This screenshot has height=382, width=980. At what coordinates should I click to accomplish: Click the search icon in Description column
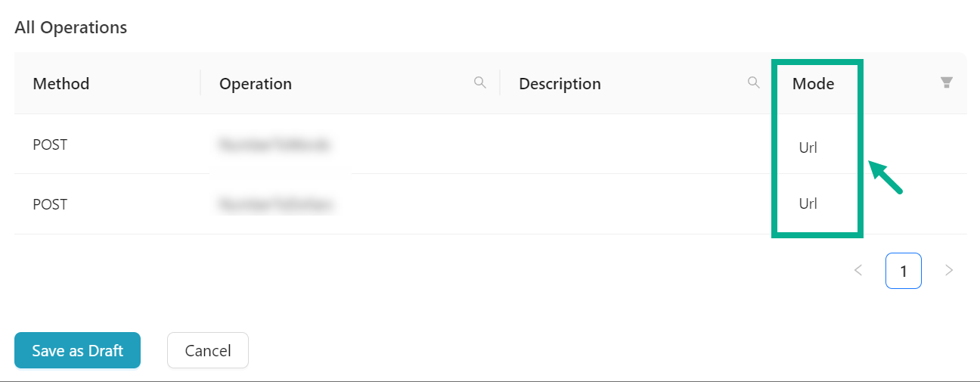coord(753,82)
